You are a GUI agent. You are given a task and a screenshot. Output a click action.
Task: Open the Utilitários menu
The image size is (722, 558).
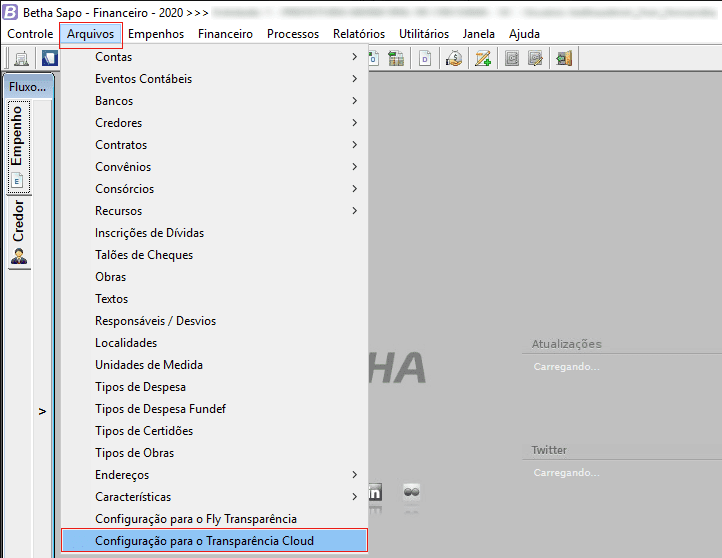(x=424, y=34)
